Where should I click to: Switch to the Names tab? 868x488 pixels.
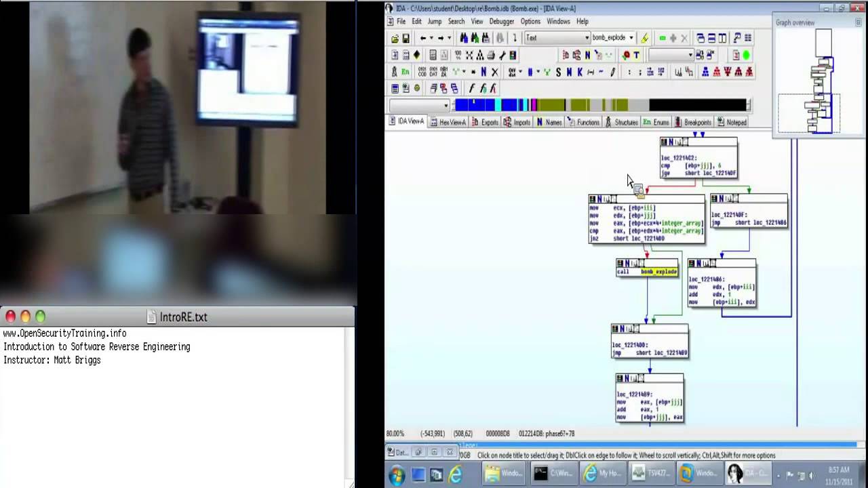pos(549,123)
